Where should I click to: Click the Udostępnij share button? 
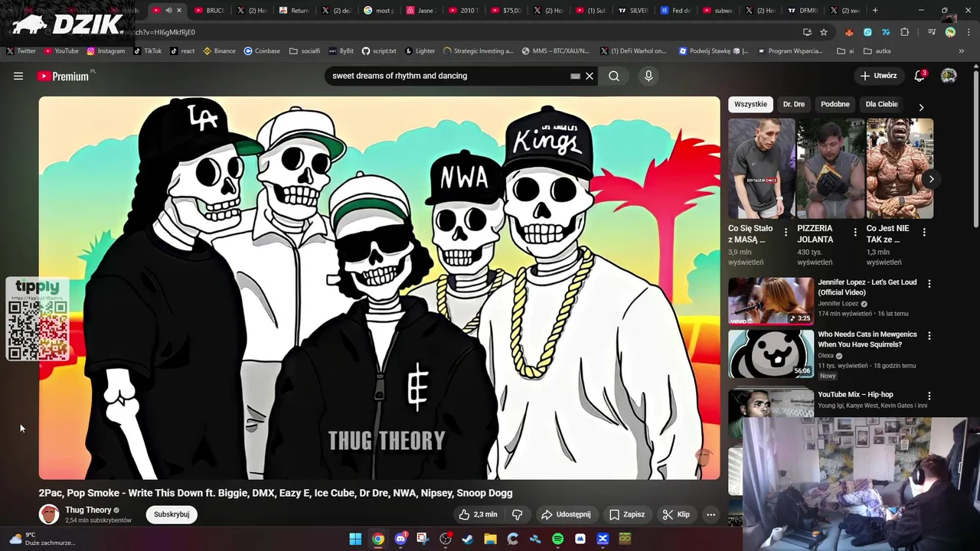click(x=566, y=514)
